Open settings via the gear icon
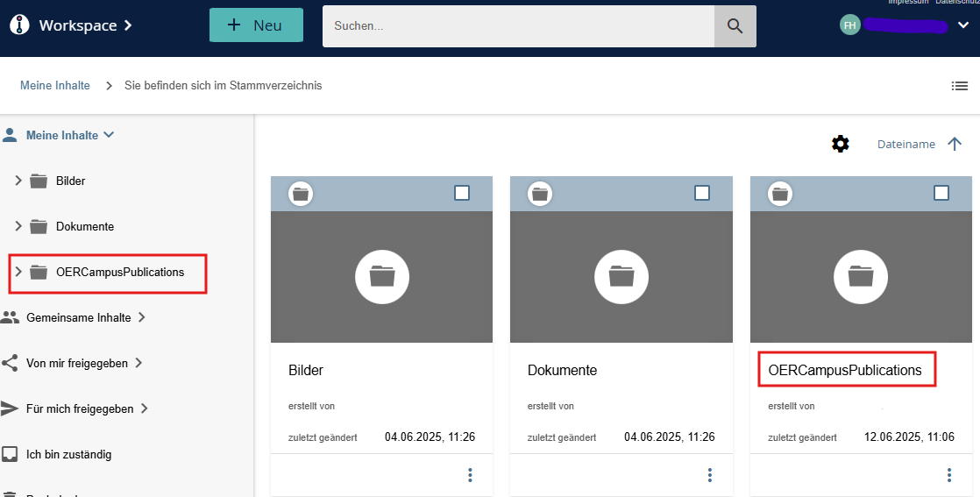The width and height of the screenshot is (980, 497). [841, 144]
